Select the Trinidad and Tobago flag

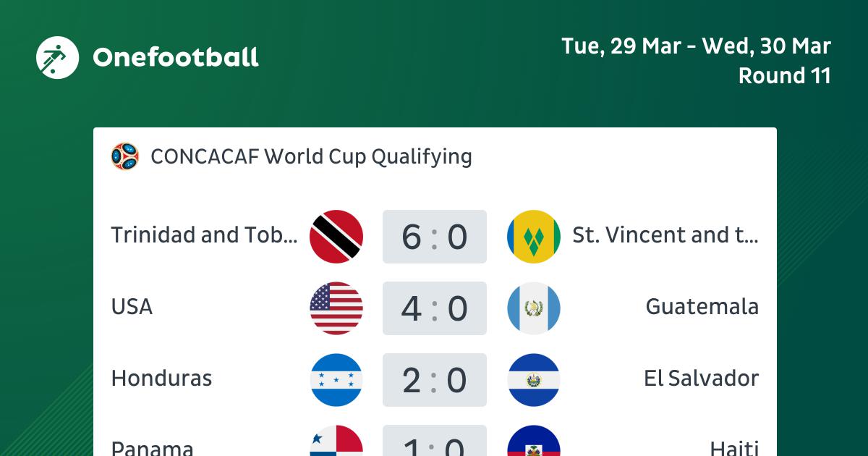tap(336, 236)
